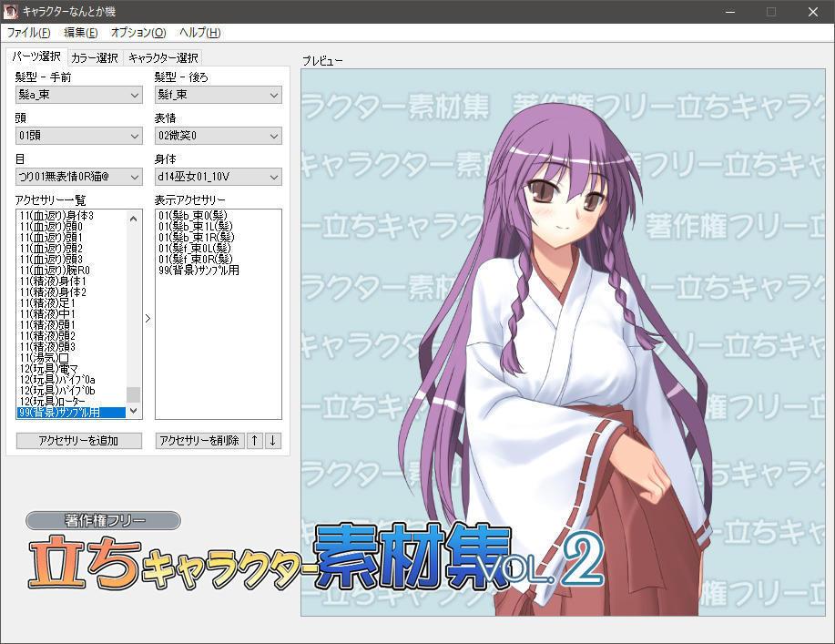Open the ファイル(F) menu
The width and height of the screenshot is (835, 644).
pos(29,33)
